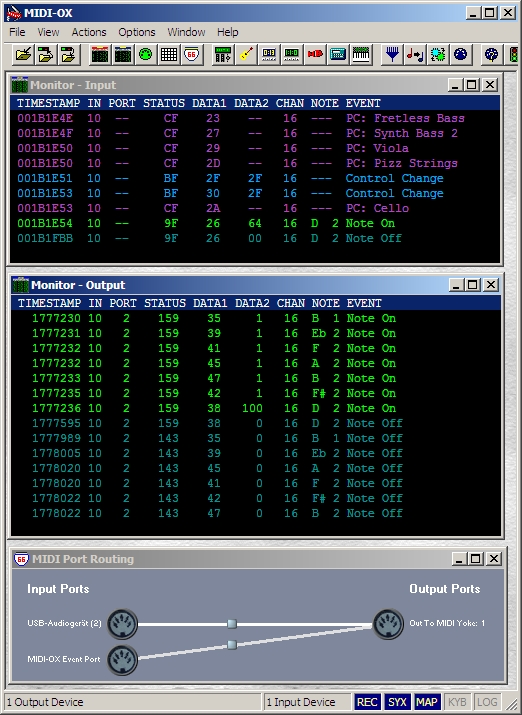Image resolution: width=522 pixels, height=715 pixels.
Task: Maximize the MIDI Port Routing window
Action: point(475,559)
